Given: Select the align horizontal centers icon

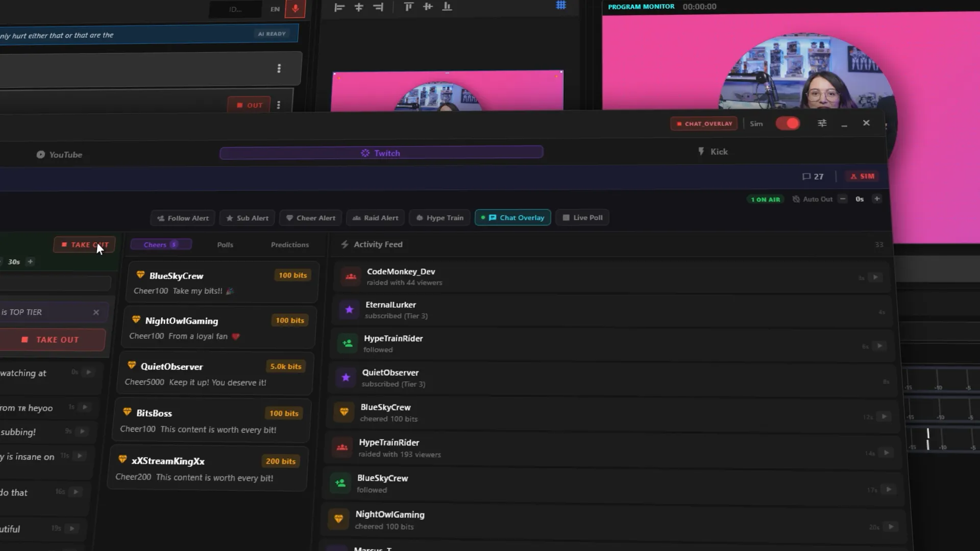Looking at the screenshot, I should (359, 7).
